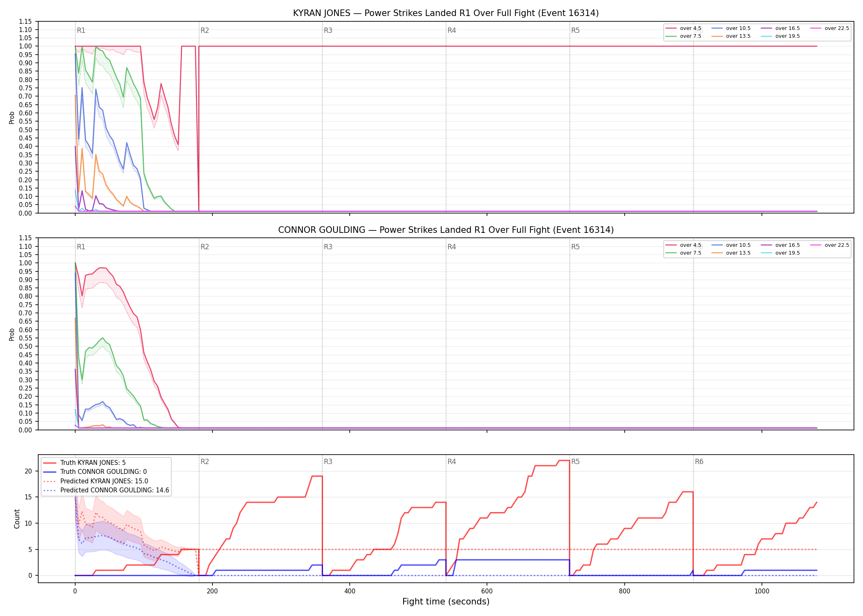Image resolution: width=863 pixels, height=616 pixels.
Task: Select 'over 22.5' legend item in Kyran Jones chart
Action: pyautogui.click(x=830, y=28)
